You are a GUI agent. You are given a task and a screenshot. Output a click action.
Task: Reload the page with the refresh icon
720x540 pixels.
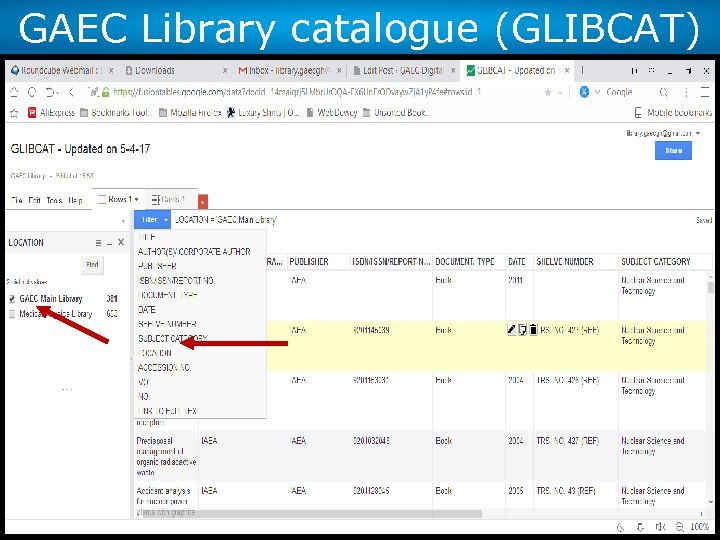(x=32, y=92)
